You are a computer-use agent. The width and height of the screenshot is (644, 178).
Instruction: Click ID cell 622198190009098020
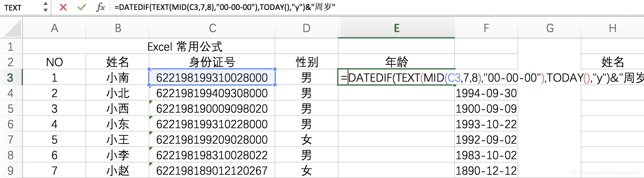[212, 108]
